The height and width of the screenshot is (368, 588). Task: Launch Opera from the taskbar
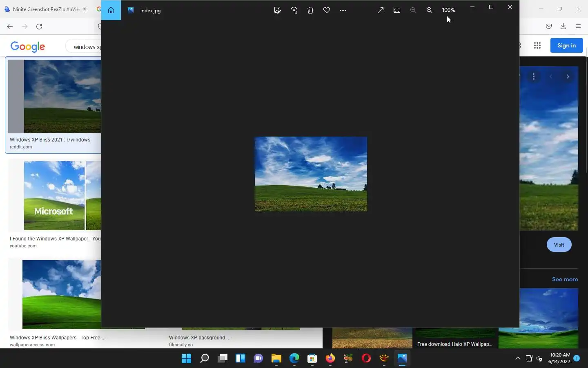[366, 359]
